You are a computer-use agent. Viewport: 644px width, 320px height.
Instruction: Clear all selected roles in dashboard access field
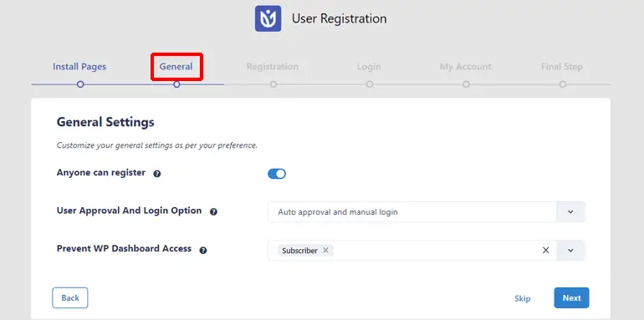click(545, 251)
